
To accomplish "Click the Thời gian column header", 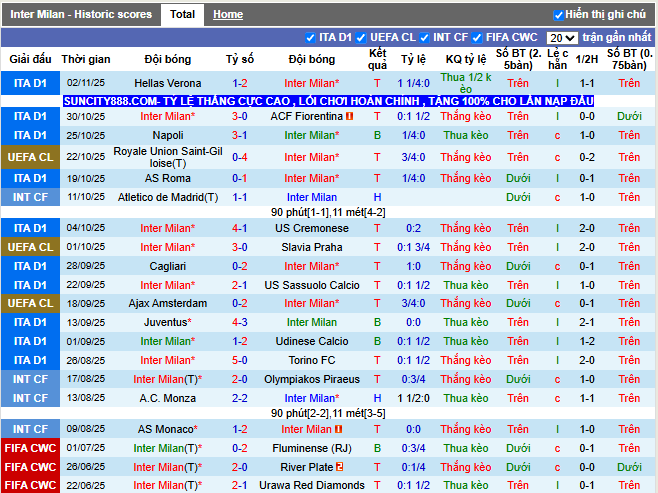I will pos(86,59).
